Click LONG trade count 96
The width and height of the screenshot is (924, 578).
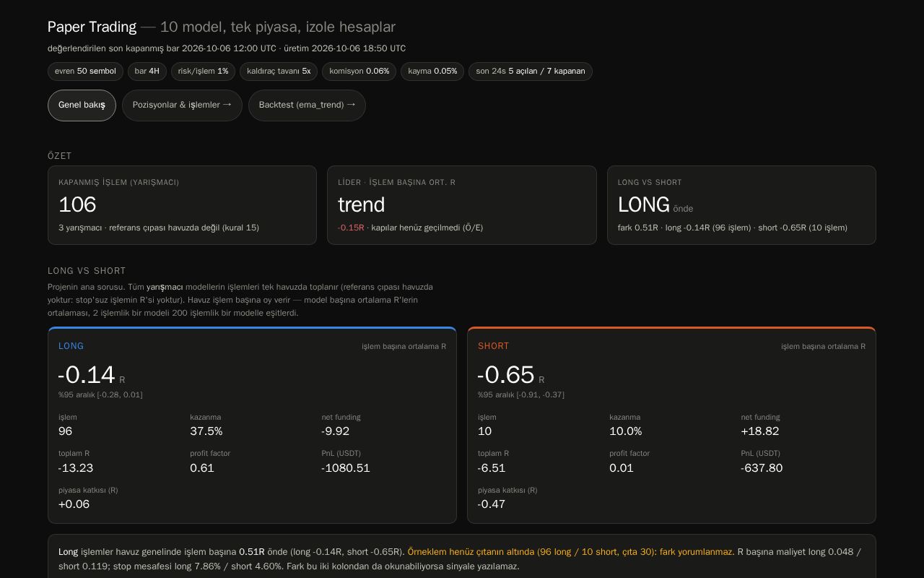point(65,431)
